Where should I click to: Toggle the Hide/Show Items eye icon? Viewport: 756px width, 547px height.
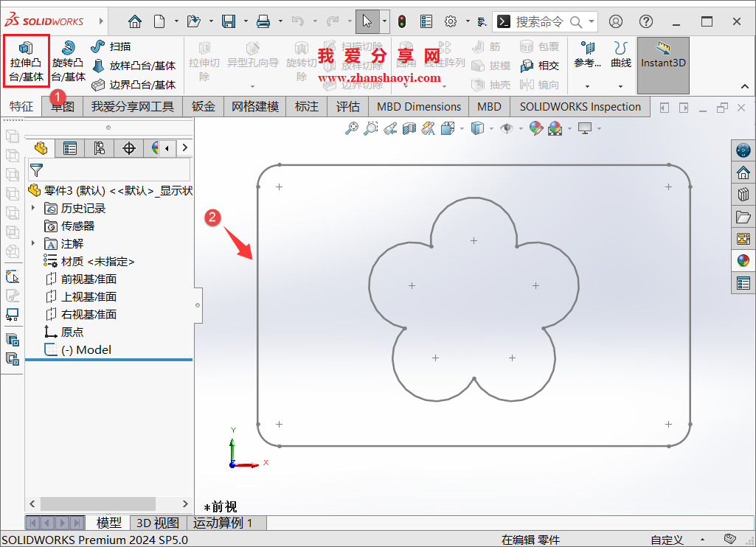(506, 128)
